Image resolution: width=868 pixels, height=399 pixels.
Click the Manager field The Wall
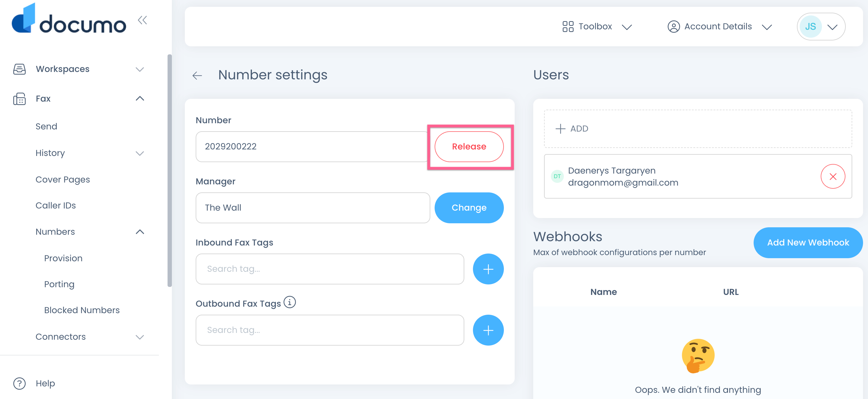(312, 208)
